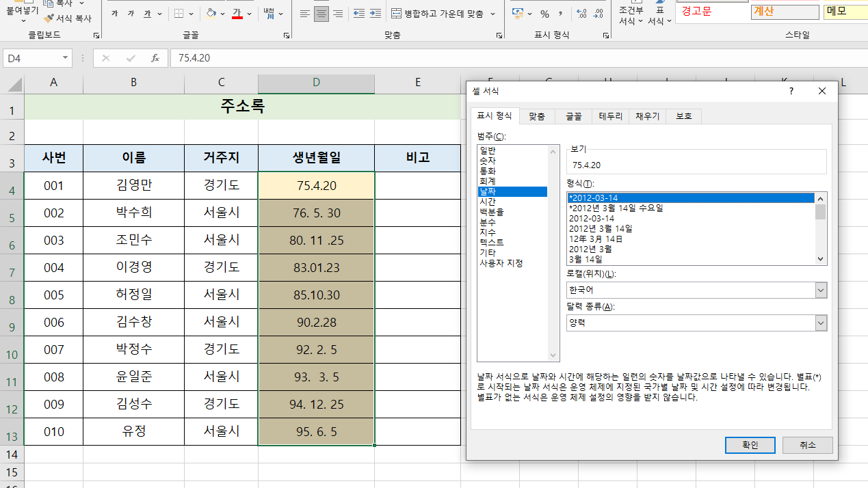
Task: Toggle bold (first 가) formatting
Action: pyautogui.click(x=114, y=13)
